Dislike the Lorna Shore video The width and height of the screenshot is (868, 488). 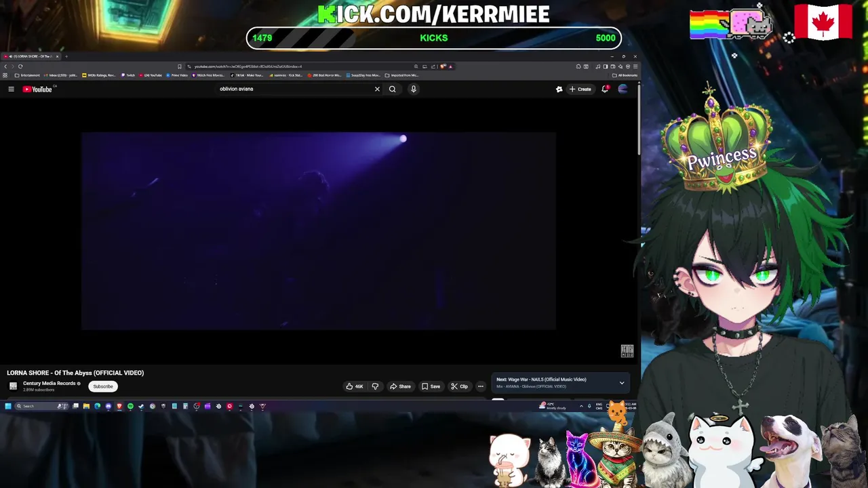coord(375,386)
